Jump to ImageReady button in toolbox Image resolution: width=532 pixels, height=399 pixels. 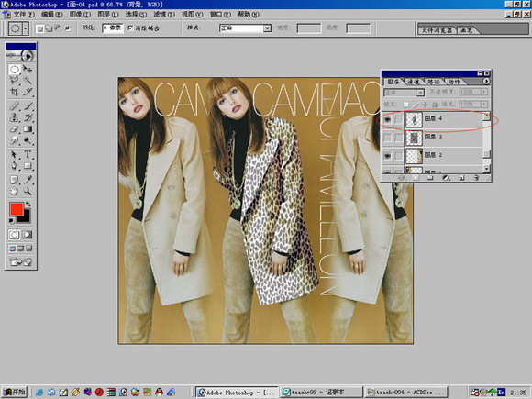[21, 261]
